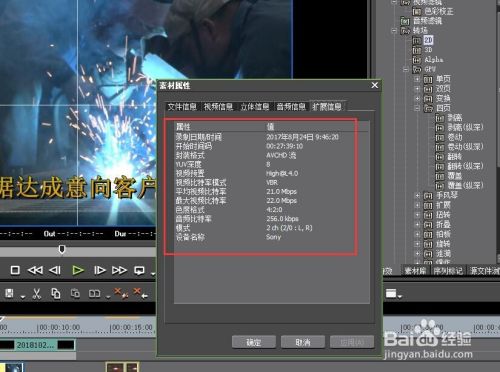This screenshot has height=372, width=500.
Task: Select the 2D transitions folder
Action: coord(428,40)
